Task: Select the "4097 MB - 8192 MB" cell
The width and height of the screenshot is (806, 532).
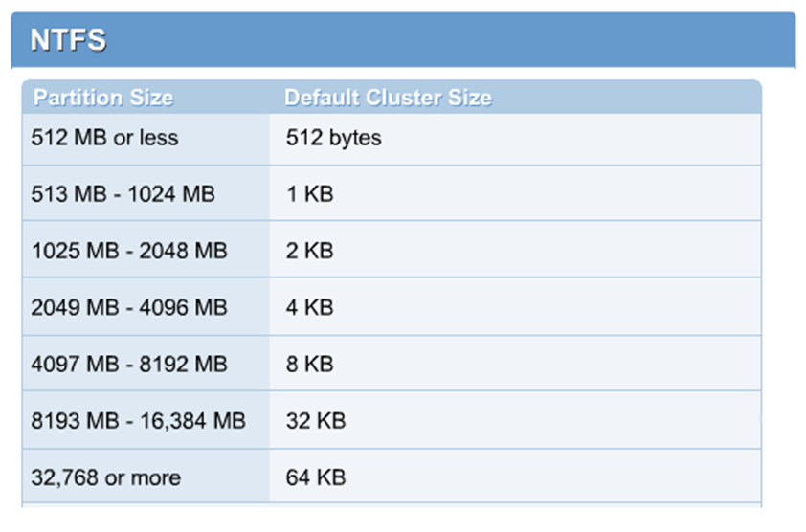Action: coord(129,364)
